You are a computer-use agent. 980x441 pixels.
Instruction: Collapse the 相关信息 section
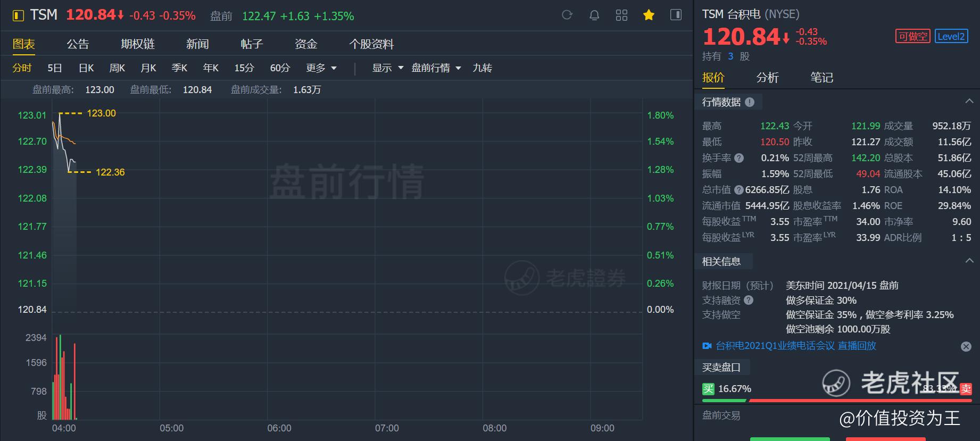click(x=969, y=261)
